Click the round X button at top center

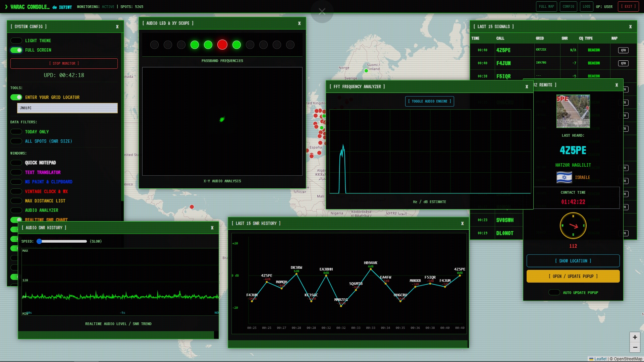click(x=322, y=12)
